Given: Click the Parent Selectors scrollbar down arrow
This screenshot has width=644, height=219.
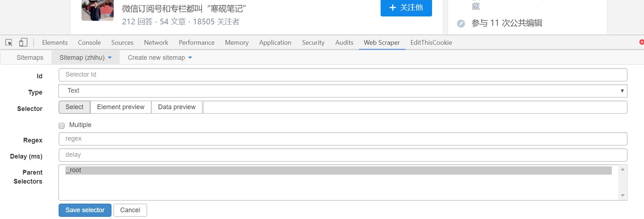Looking at the screenshot, I should pos(623,195).
